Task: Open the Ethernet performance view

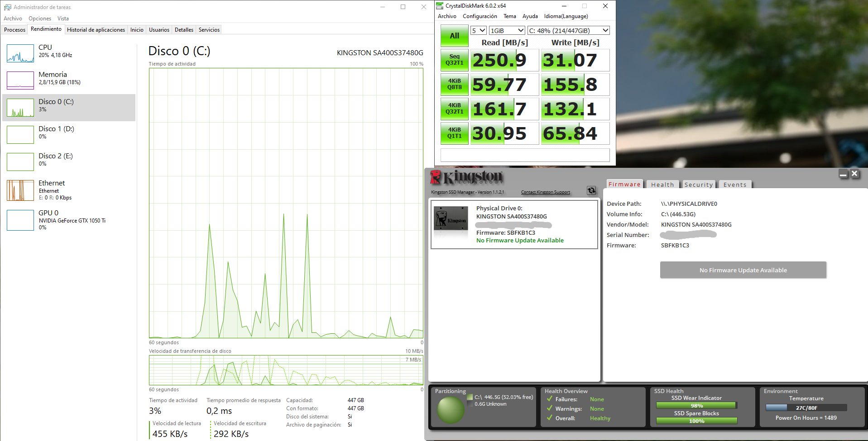Action: (x=69, y=190)
